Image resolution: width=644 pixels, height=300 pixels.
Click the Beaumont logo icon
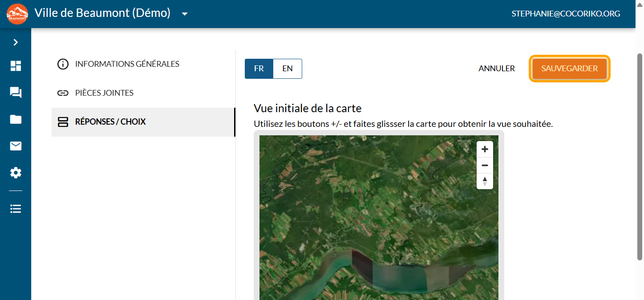click(x=17, y=14)
